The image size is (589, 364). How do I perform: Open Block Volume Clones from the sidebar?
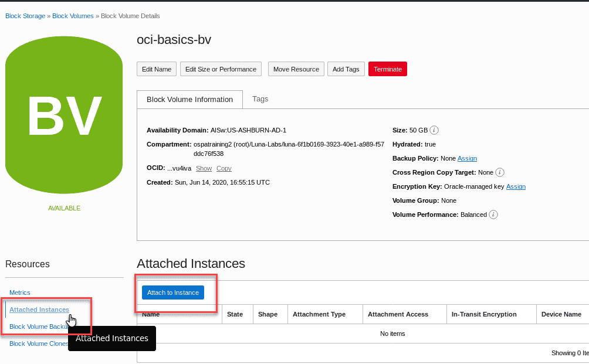pyautogui.click(x=38, y=343)
